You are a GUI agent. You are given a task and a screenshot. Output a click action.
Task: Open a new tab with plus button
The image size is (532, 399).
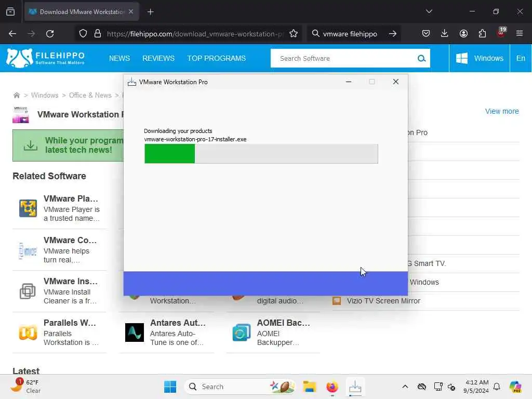click(150, 12)
